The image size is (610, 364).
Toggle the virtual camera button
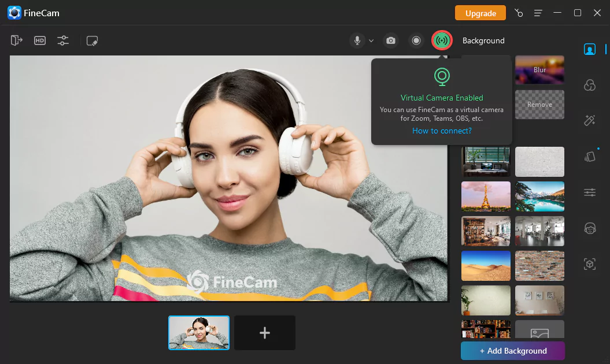pos(442,40)
